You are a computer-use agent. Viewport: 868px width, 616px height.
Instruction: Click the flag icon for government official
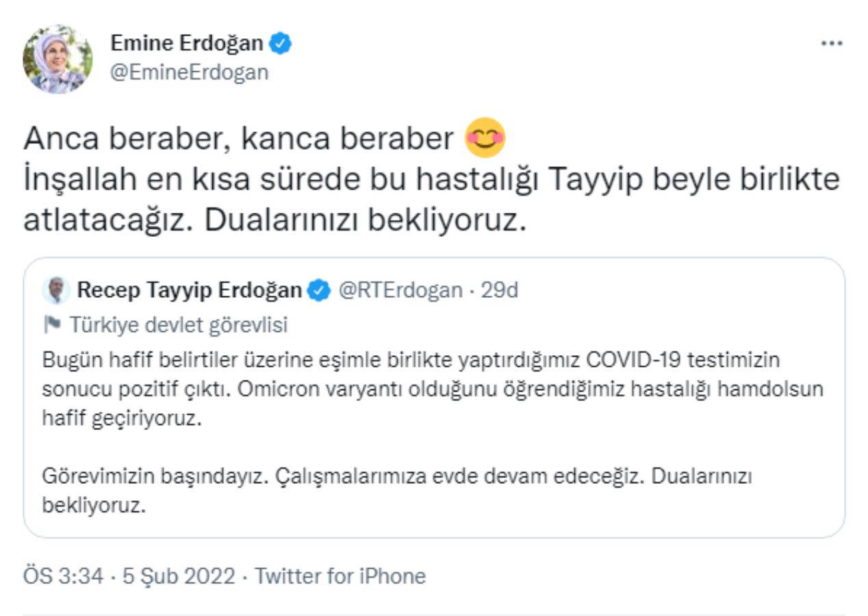point(52,325)
